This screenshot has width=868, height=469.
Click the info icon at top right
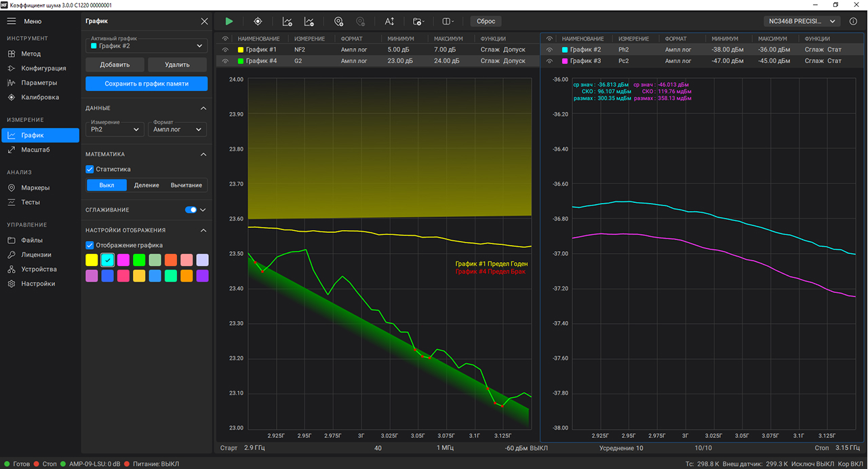pos(854,21)
